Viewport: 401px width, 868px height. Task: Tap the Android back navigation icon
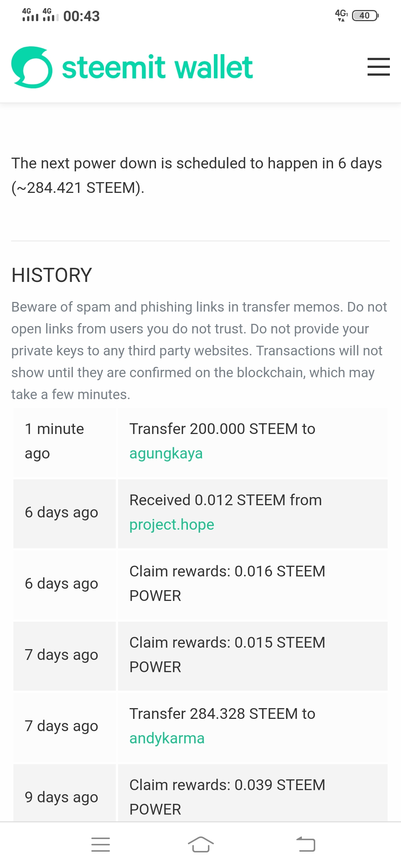pos(306,845)
